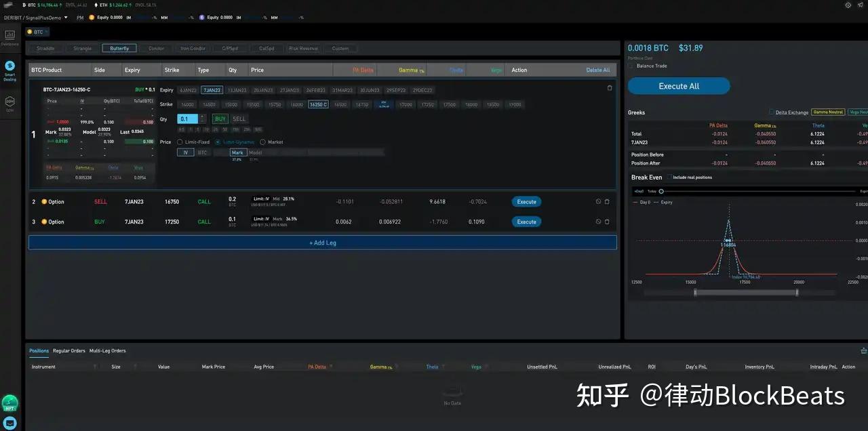Click the BTC price ticker in header
Screen dimensions: 868x431
[x=43, y=5]
